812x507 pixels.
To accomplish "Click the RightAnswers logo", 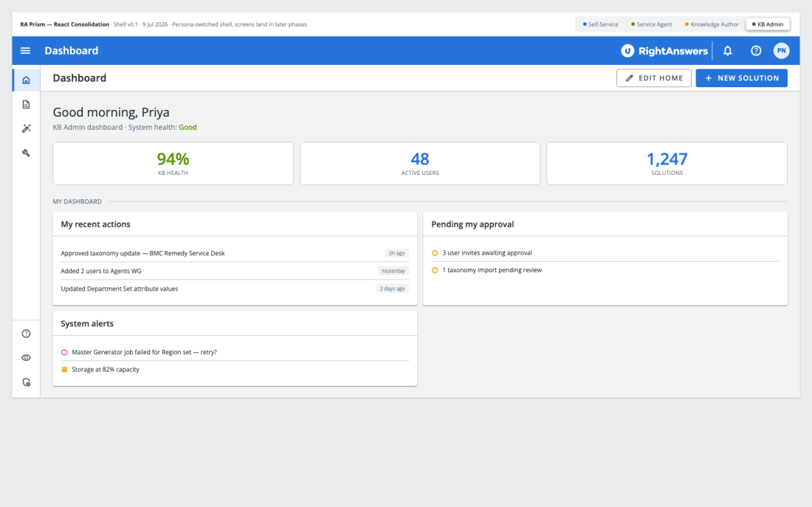I will [664, 51].
